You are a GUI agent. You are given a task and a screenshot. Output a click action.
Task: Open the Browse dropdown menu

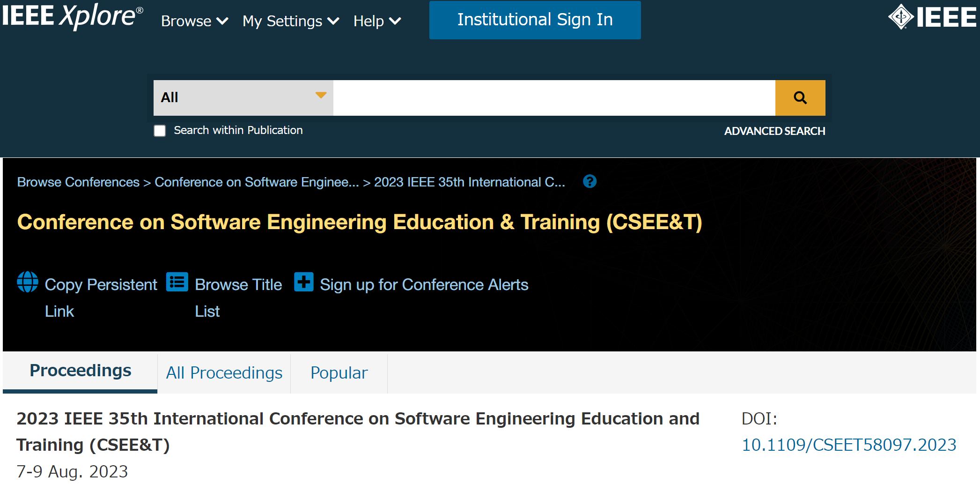[194, 21]
